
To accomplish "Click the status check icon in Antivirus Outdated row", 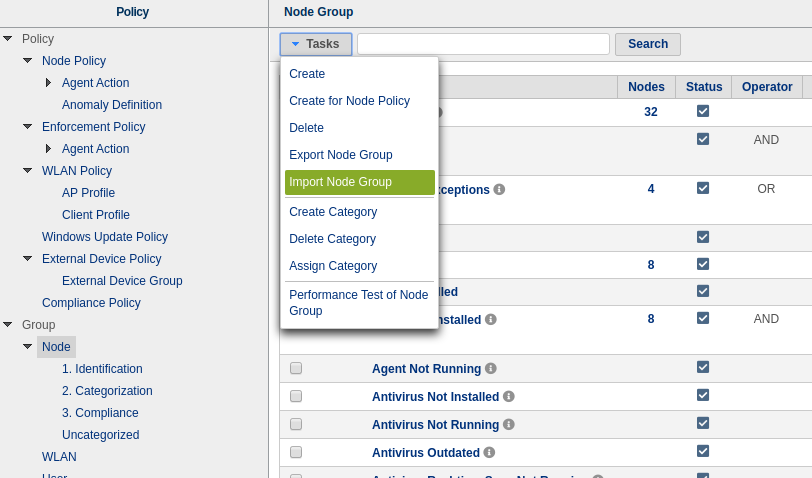I will (x=703, y=451).
